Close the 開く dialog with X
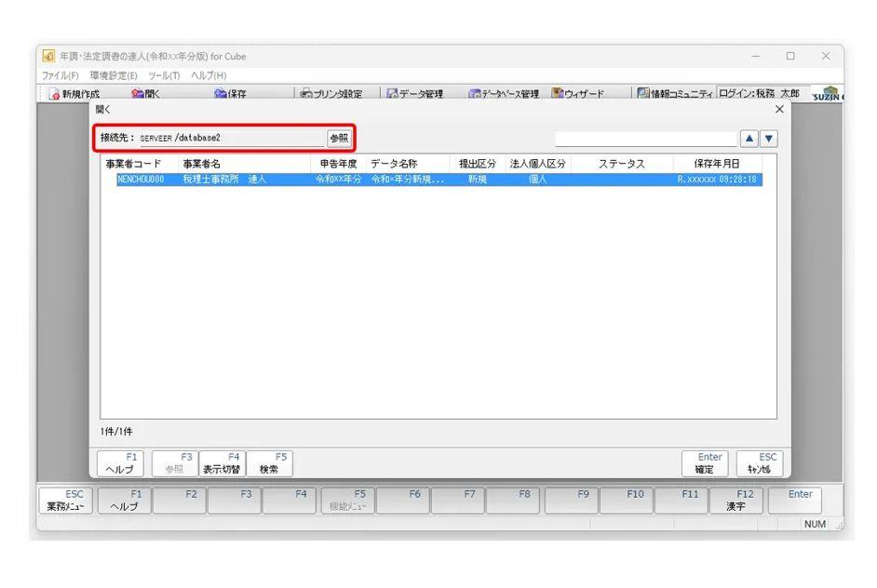877x588 pixels. click(x=779, y=110)
